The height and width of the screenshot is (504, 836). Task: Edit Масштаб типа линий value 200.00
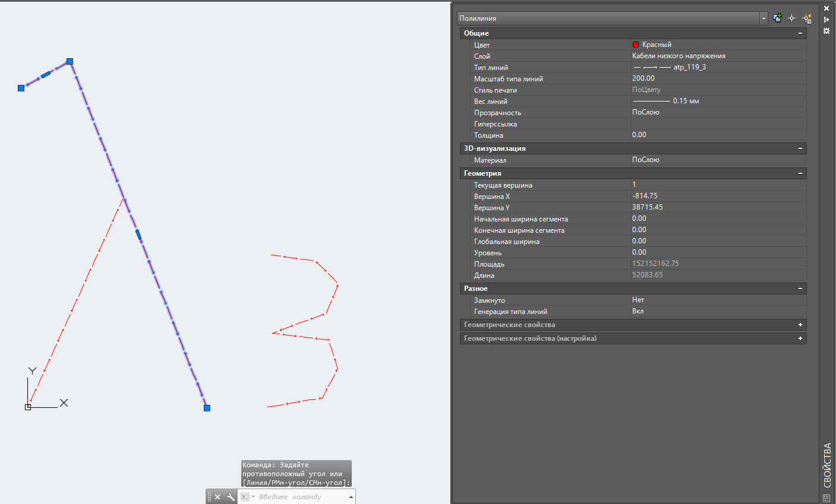click(643, 78)
